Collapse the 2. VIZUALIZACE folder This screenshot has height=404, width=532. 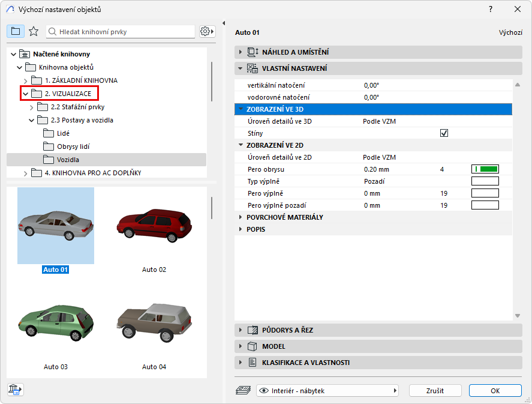[x=25, y=94]
